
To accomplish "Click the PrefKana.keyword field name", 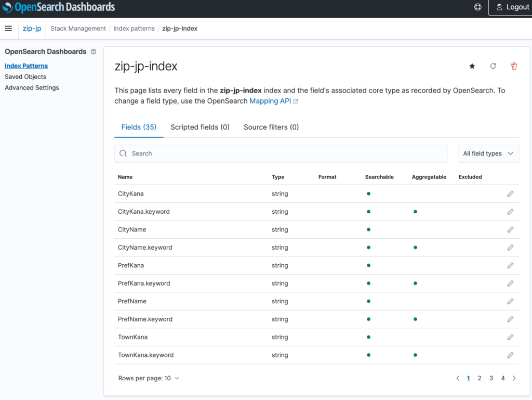I will 144,283.
